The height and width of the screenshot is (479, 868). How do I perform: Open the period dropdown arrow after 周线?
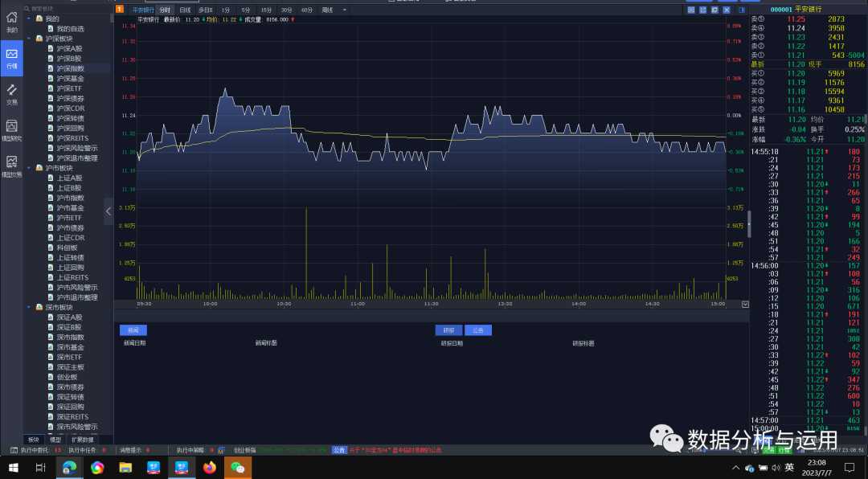(344, 10)
